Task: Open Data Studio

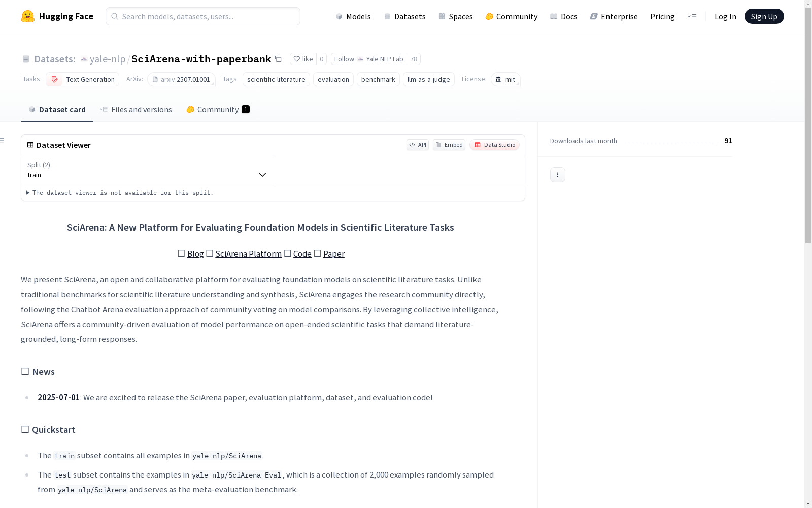Action: coord(494,145)
